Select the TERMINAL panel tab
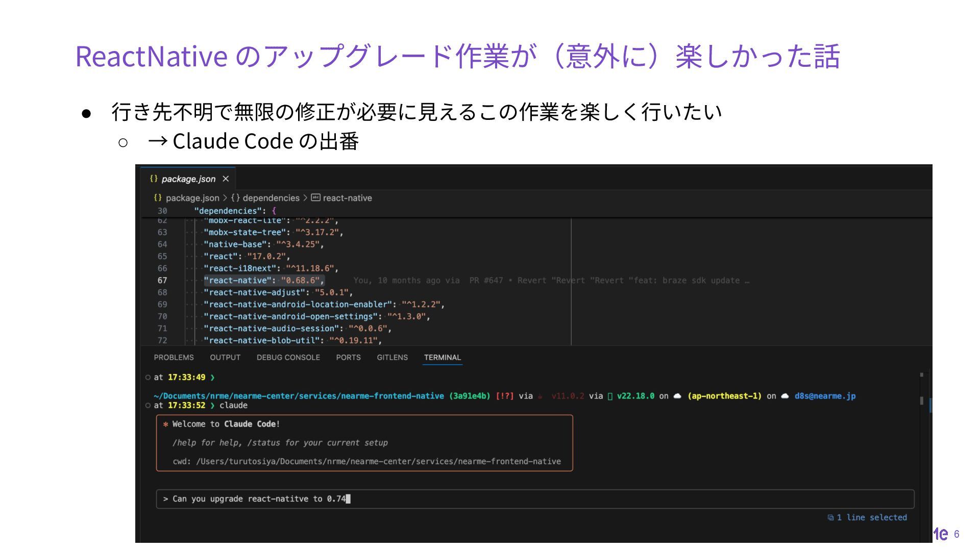 pyautogui.click(x=443, y=358)
